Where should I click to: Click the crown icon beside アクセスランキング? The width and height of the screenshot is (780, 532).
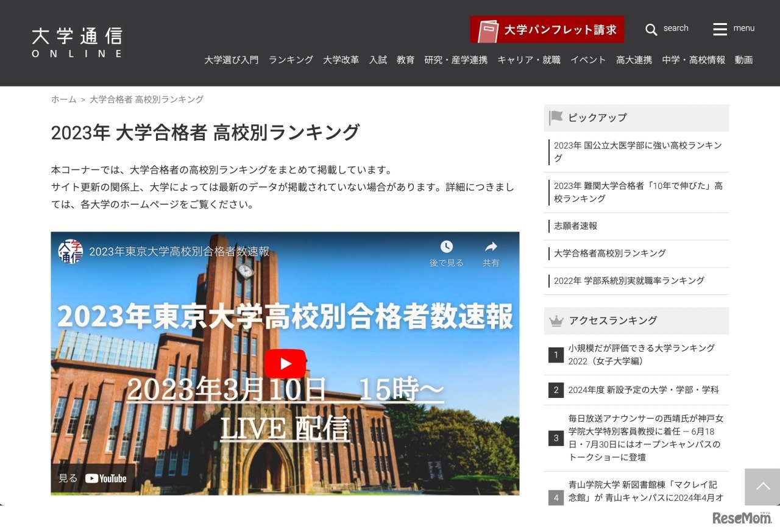tap(556, 320)
